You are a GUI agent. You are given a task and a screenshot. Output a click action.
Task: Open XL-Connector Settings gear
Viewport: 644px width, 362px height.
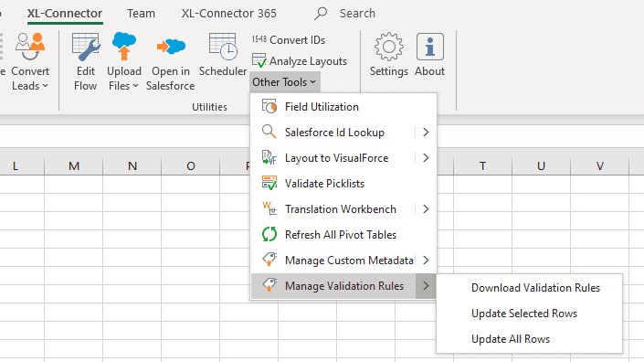tap(388, 55)
